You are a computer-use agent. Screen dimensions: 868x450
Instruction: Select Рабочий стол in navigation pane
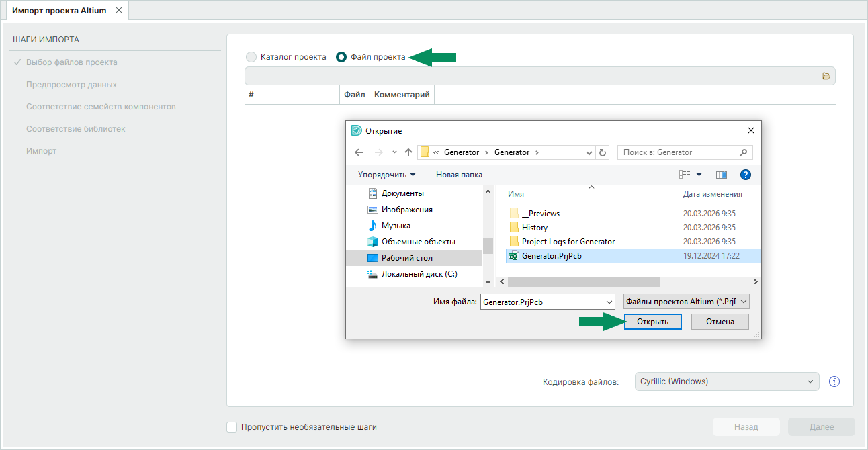(x=406, y=258)
